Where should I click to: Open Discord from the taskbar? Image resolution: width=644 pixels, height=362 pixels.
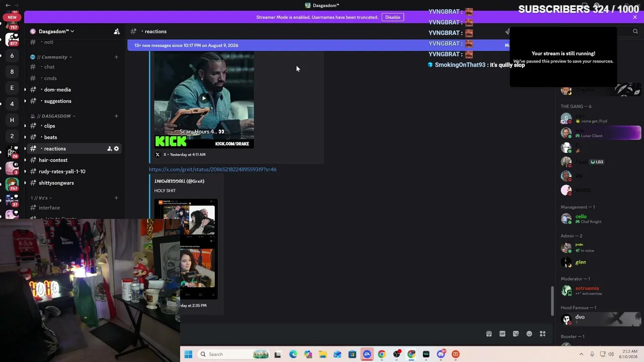pos(441,354)
